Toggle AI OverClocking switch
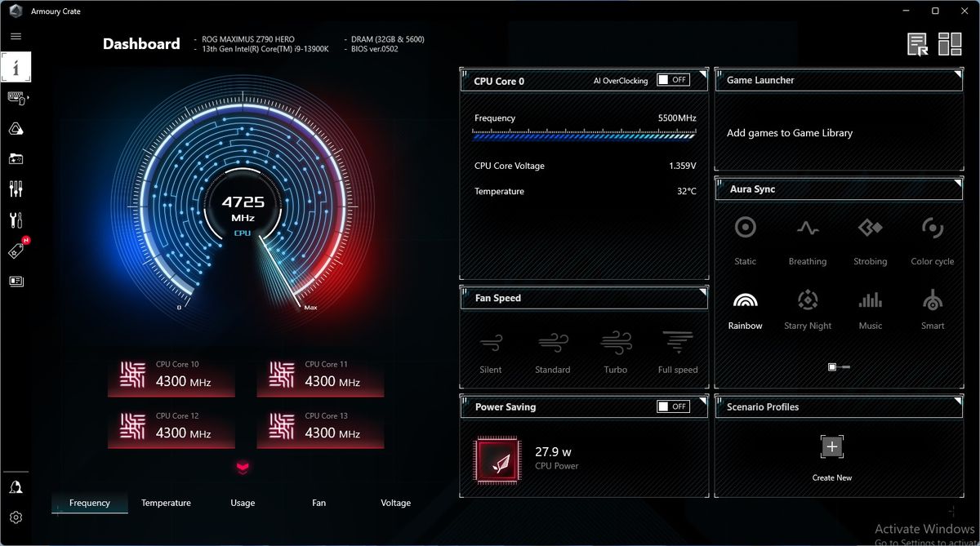This screenshot has width=980, height=546. [x=673, y=80]
